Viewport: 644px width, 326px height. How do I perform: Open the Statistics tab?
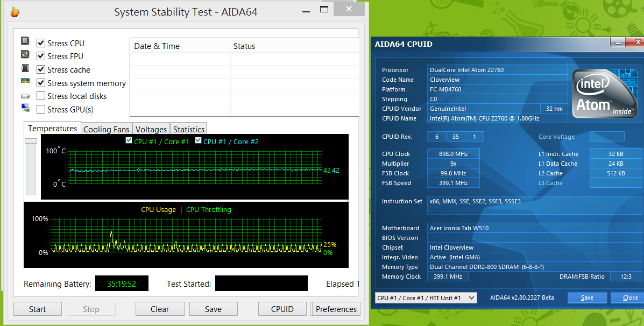(x=188, y=129)
